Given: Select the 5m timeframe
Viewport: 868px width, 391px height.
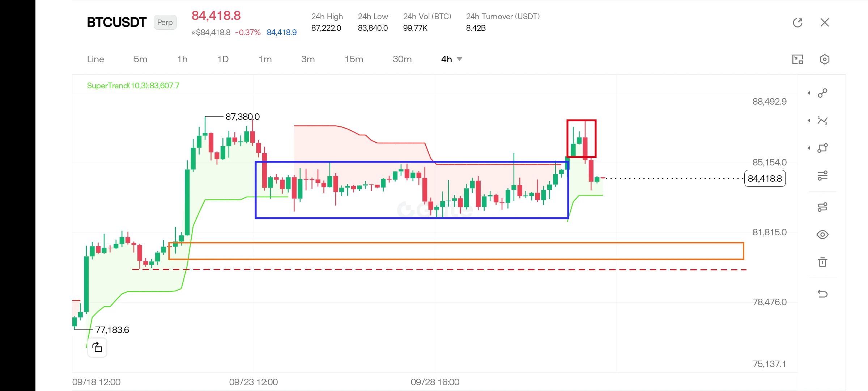Looking at the screenshot, I should pyautogui.click(x=140, y=59).
